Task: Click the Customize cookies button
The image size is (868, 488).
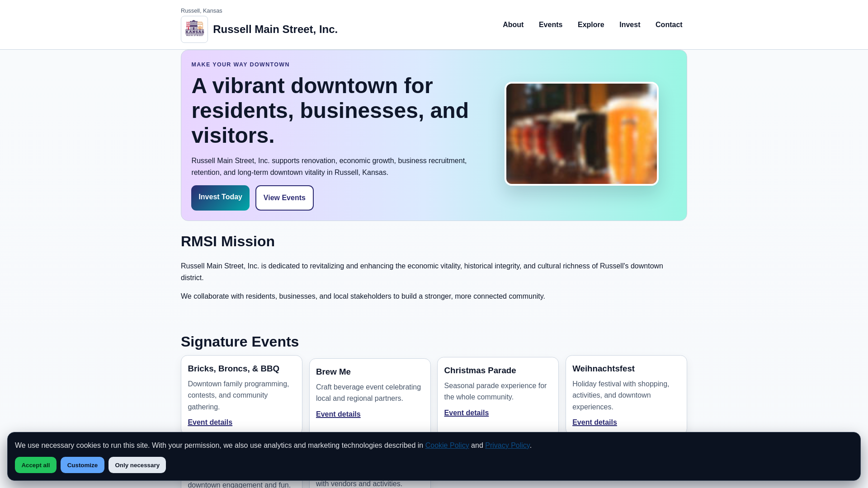Action: [x=82, y=465]
